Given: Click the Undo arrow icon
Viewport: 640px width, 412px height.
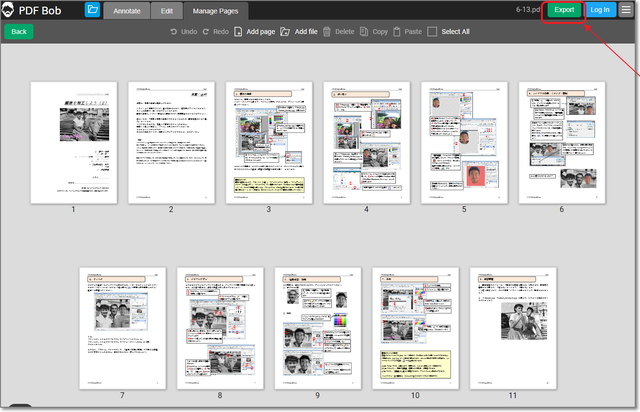Looking at the screenshot, I should (174, 32).
